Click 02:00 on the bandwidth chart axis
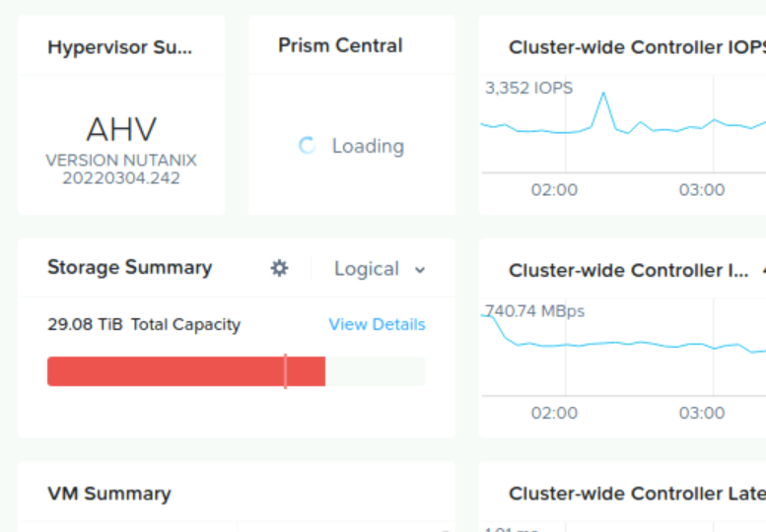The height and width of the screenshot is (532, 766). tap(554, 413)
